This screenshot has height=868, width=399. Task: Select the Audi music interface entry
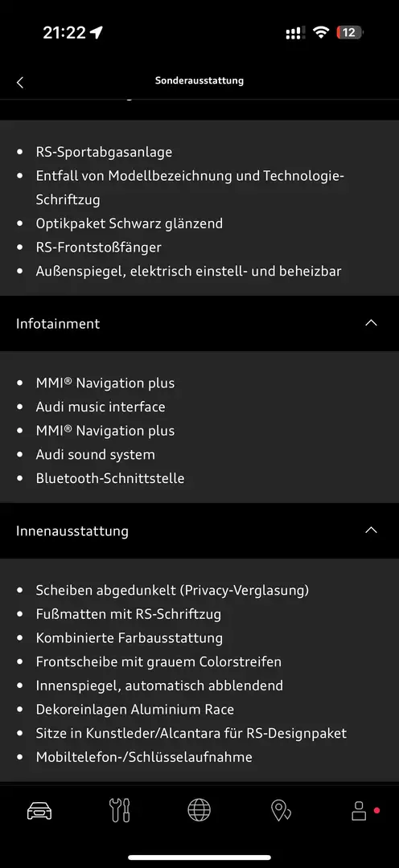[x=101, y=407]
